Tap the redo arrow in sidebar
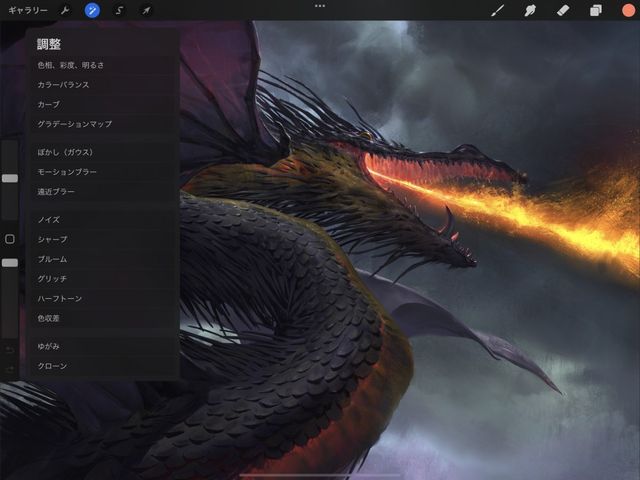 point(10,369)
